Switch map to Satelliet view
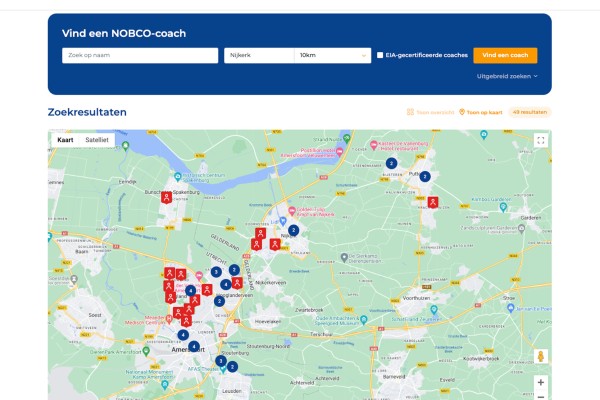 [x=97, y=141]
